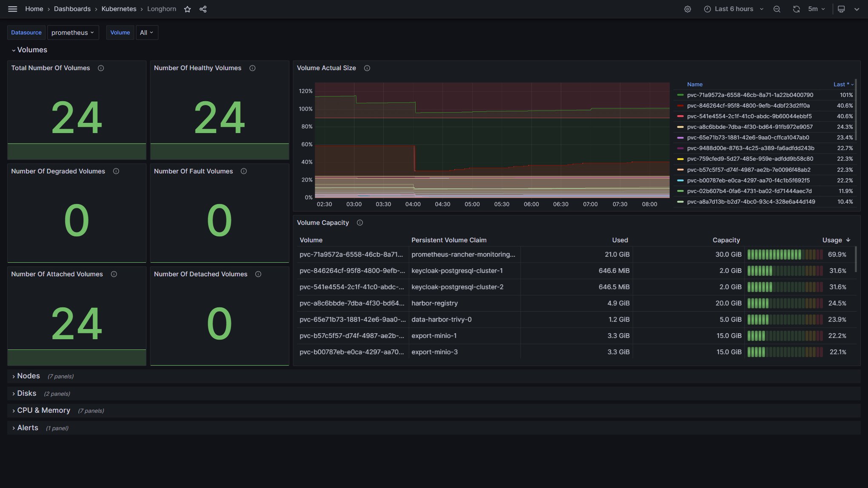The image size is (868, 488).
Task: Open the Volume All filter dropdown
Action: pos(146,33)
